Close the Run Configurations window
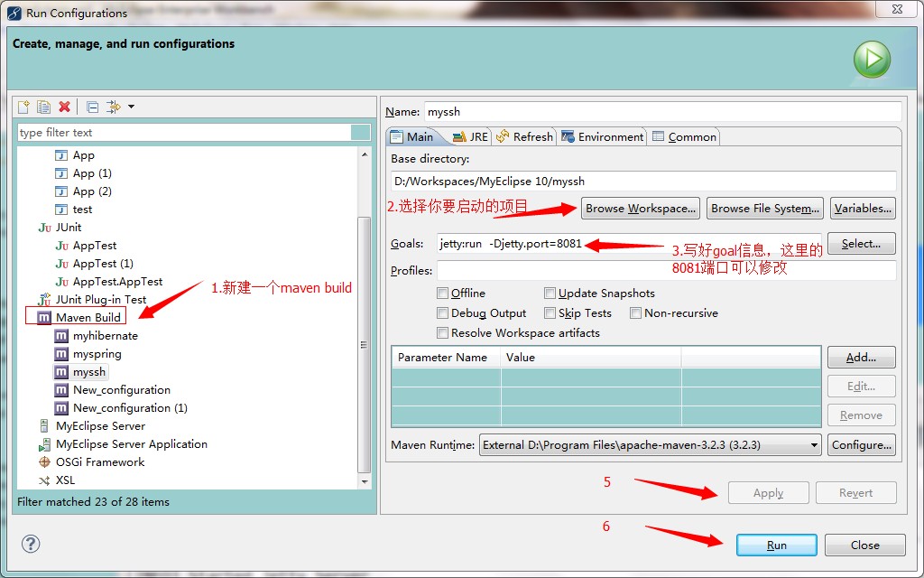 tap(897, 9)
